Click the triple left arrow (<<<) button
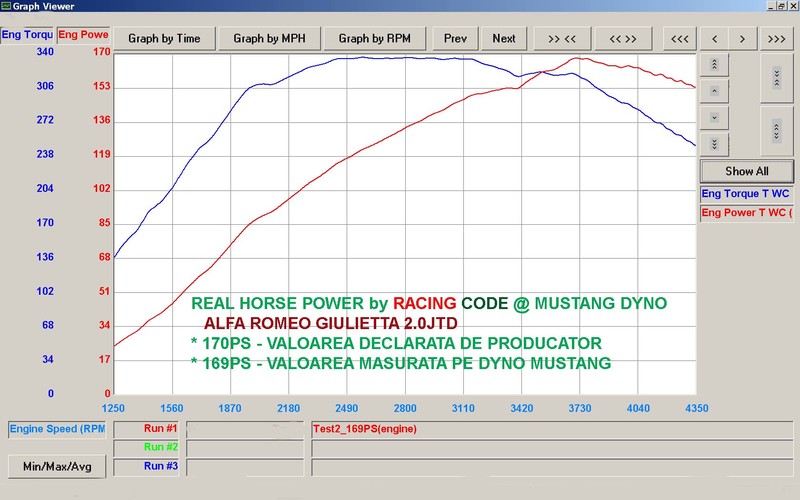The width and height of the screenshot is (800, 500). point(680,39)
